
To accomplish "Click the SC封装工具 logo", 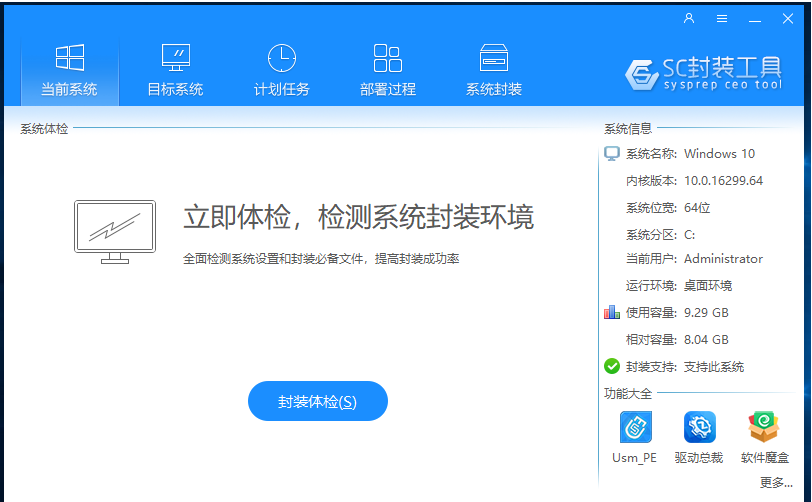I will point(704,74).
